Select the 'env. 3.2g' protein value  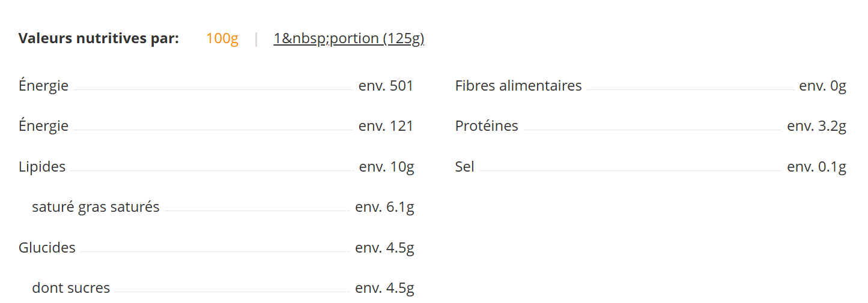coord(816,126)
